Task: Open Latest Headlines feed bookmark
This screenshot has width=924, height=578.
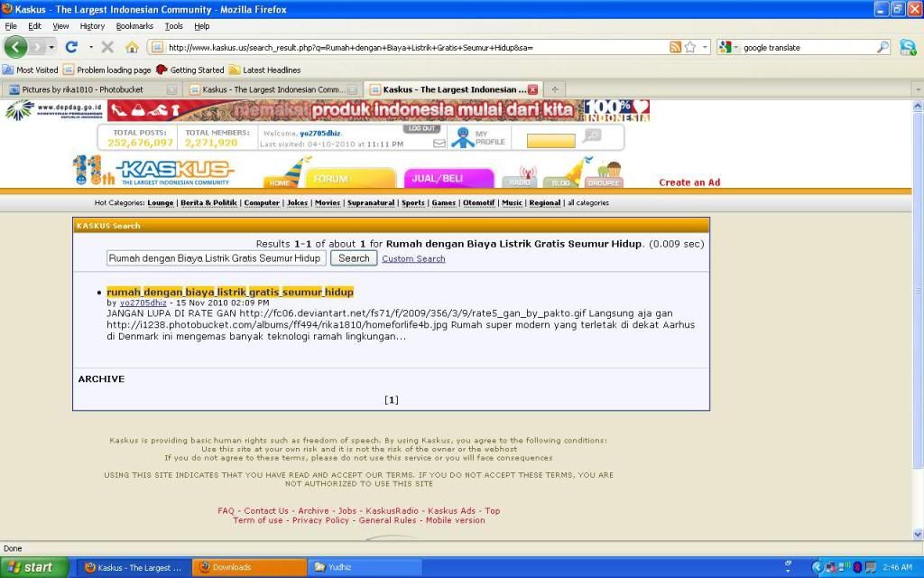Action: tap(265, 70)
